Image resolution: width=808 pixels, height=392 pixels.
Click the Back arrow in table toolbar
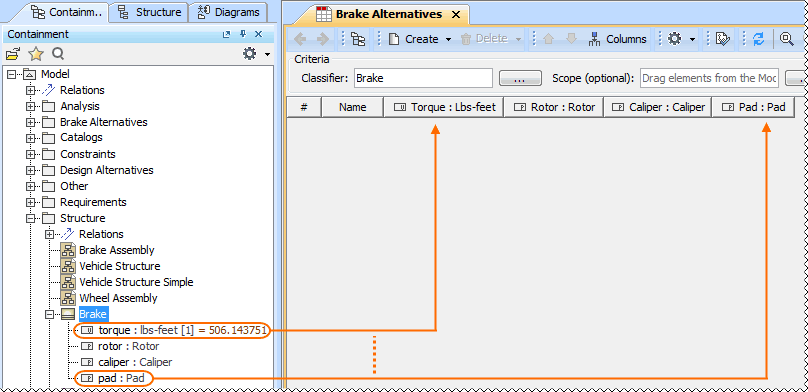pos(300,39)
